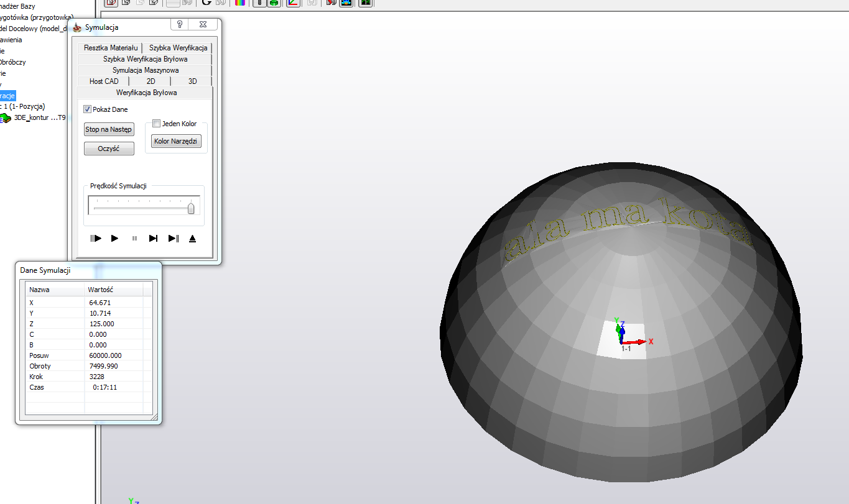Open the Szybka Weryfikacja tab
849x504 pixels.
click(x=178, y=48)
